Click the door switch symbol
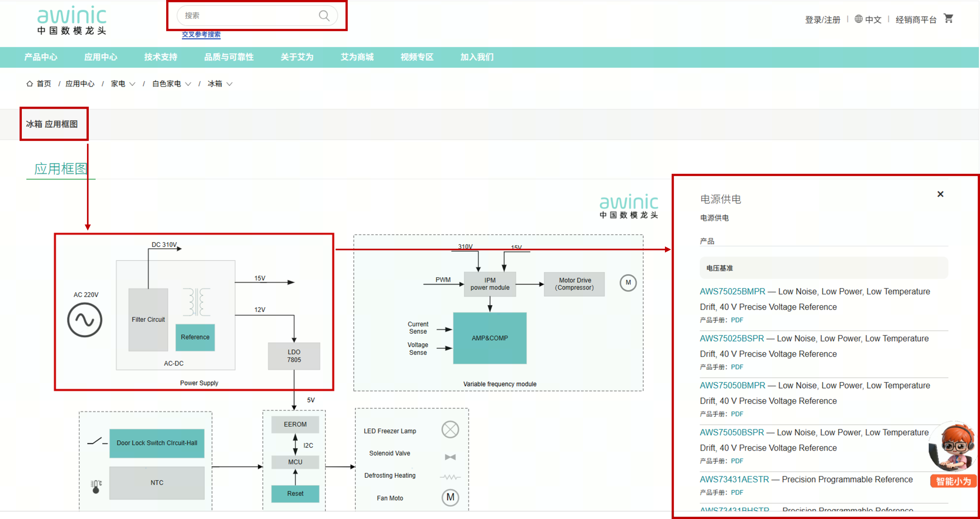 coord(97,441)
